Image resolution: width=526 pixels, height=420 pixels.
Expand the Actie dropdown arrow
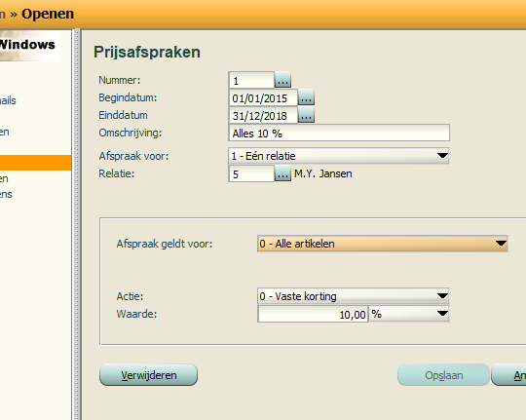tap(442, 296)
